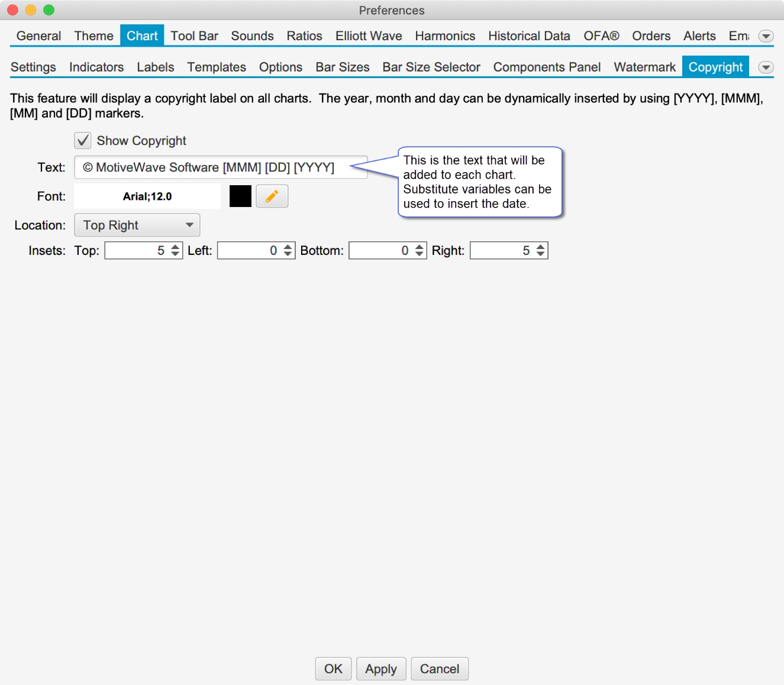Open the Indicators sub-tab

[x=96, y=67]
